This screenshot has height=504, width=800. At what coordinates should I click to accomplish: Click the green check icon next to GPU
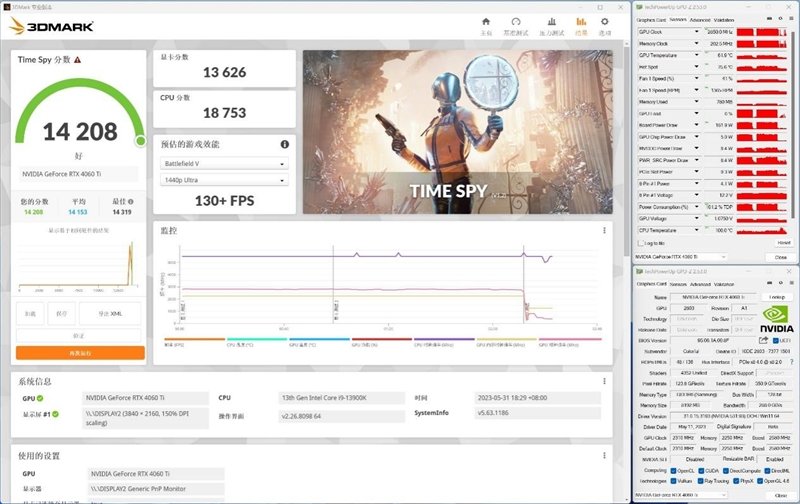[40, 398]
